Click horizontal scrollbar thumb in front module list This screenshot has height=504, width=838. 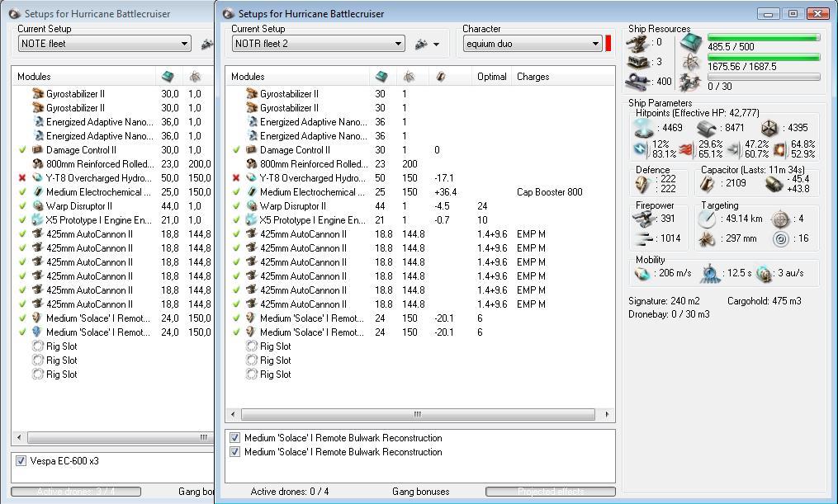(418, 414)
